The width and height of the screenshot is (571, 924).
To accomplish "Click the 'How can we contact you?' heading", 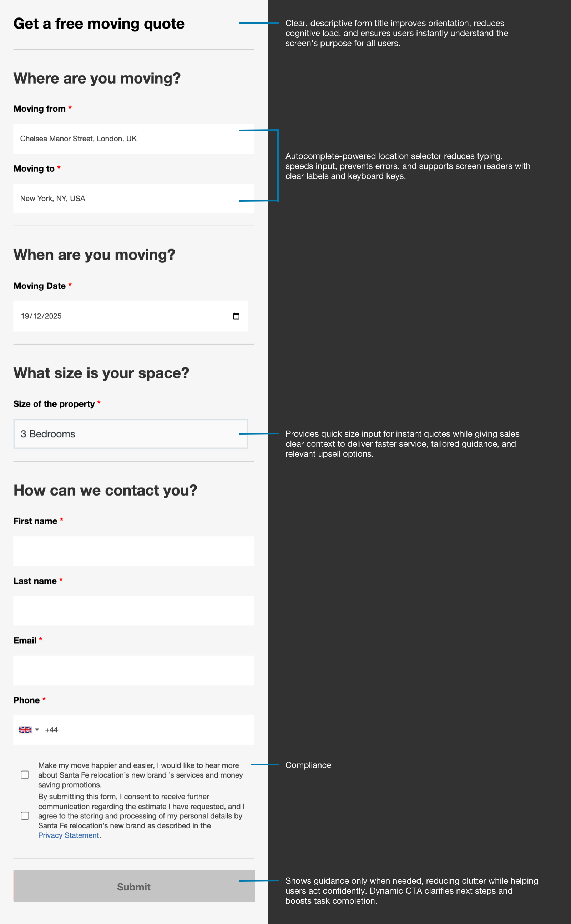I will tap(105, 490).
